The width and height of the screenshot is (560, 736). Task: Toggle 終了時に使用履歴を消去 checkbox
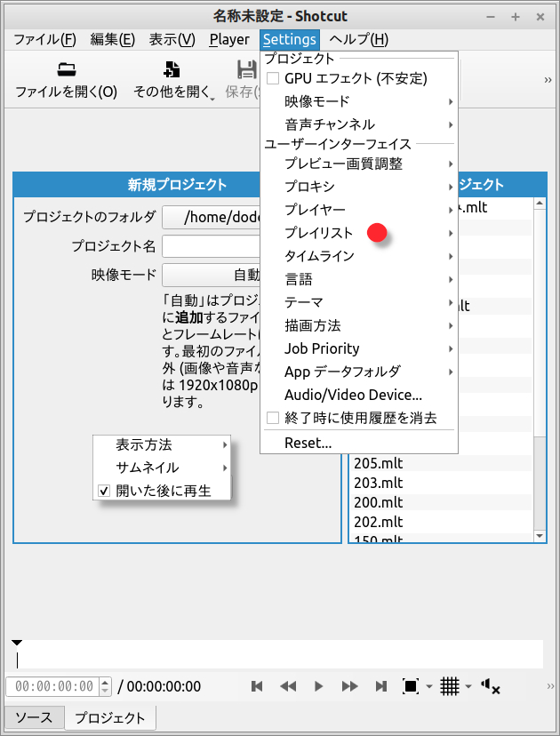tap(274, 418)
